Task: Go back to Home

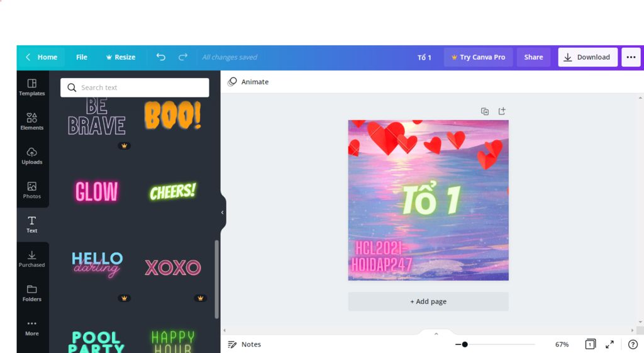Action: click(42, 57)
